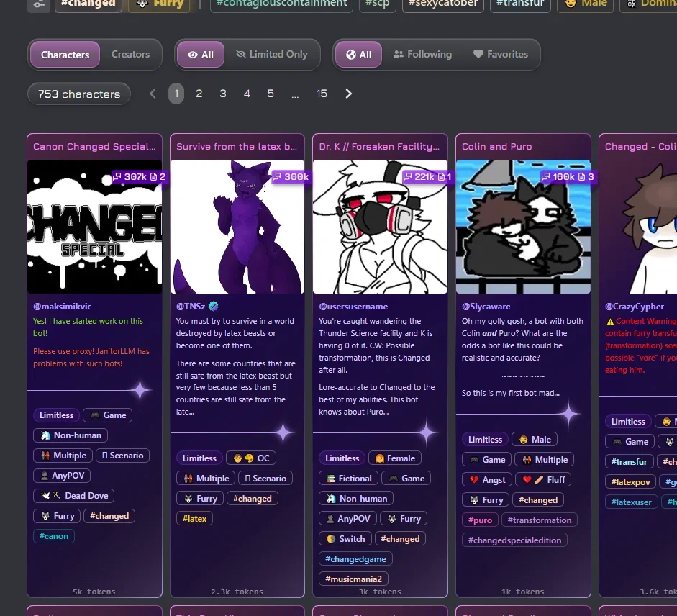Select the Female tag on Dr. K card

click(395, 458)
